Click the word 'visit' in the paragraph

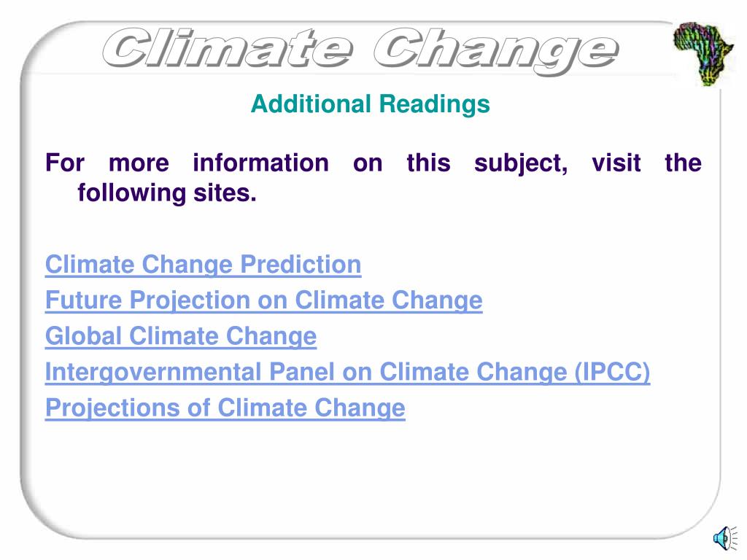616,163
